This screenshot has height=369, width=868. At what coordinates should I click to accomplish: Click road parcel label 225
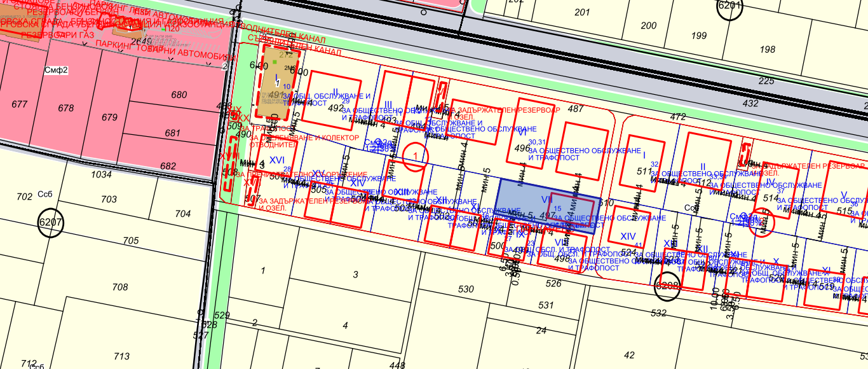(767, 81)
